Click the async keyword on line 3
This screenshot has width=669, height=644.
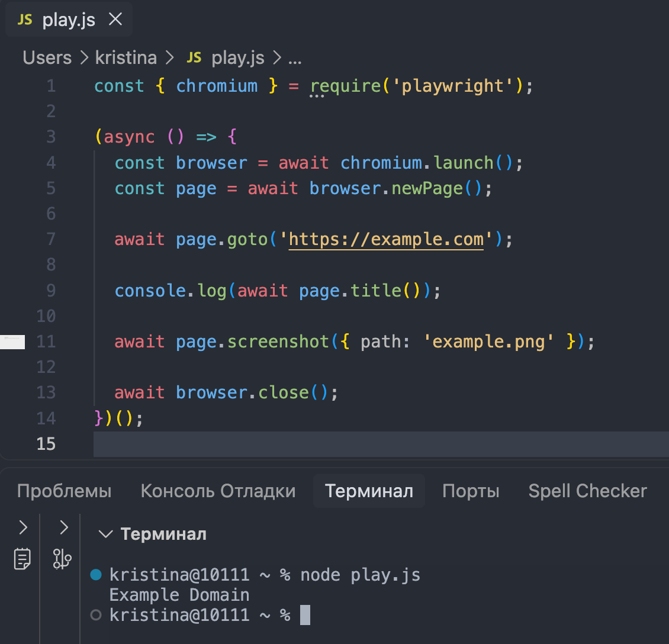click(x=129, y=137)
